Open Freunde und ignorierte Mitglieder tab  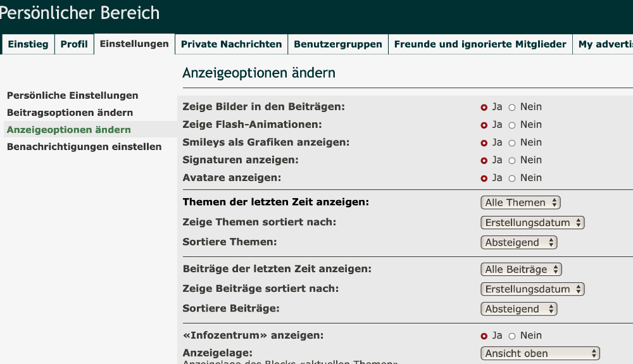[480, 44]
